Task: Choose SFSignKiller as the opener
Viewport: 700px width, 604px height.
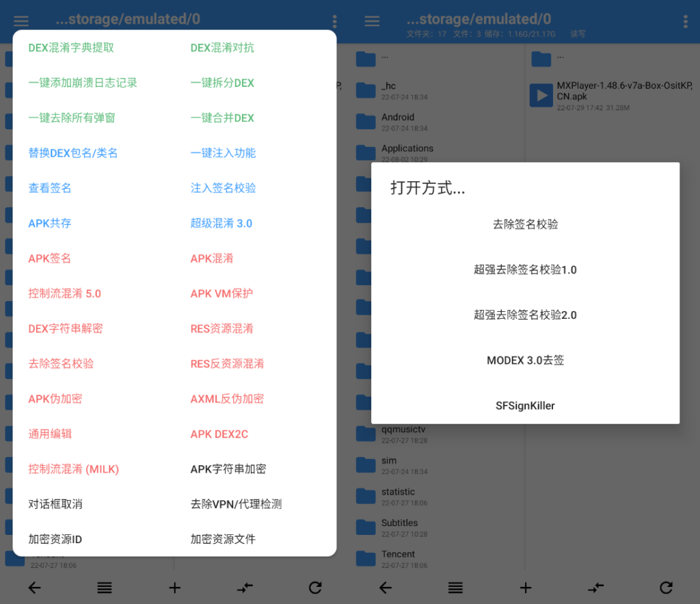Action: tap(525, 405)
